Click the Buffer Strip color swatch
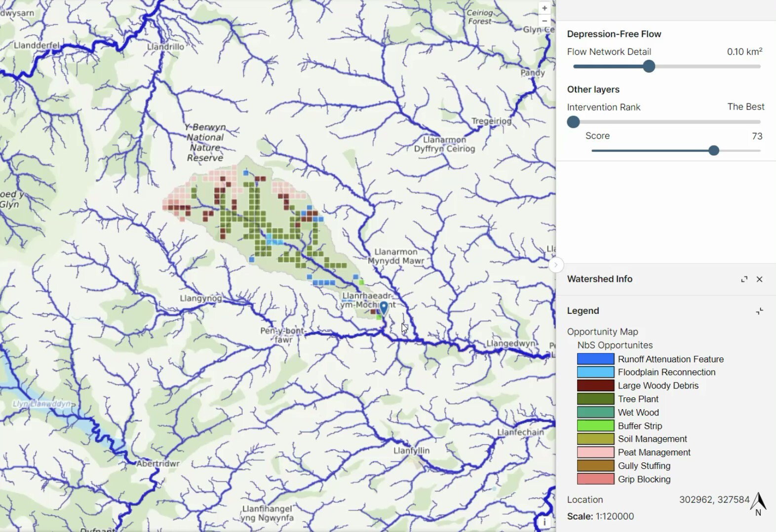Viewport: 776px width, 532px height. pos(596,425)
